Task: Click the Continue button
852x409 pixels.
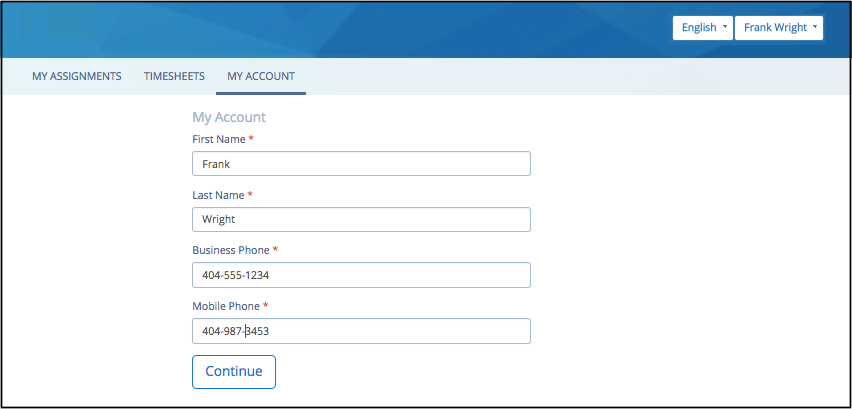Action: [234, 372]
